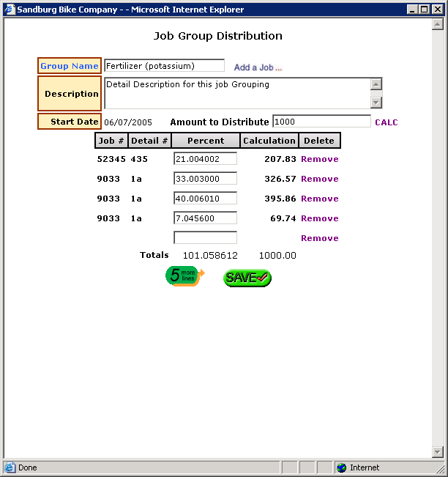Click Remove on the empty row
Screen dimensions: 448x477
(320, 238)
